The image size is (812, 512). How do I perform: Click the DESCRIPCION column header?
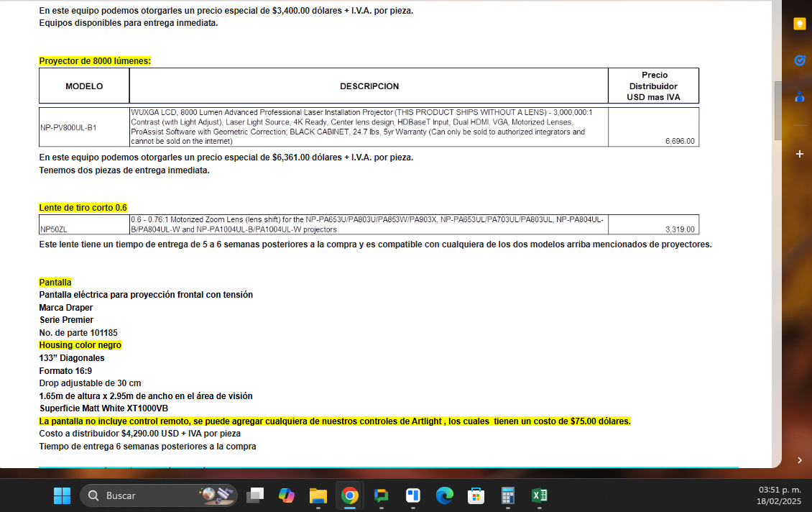369,86
